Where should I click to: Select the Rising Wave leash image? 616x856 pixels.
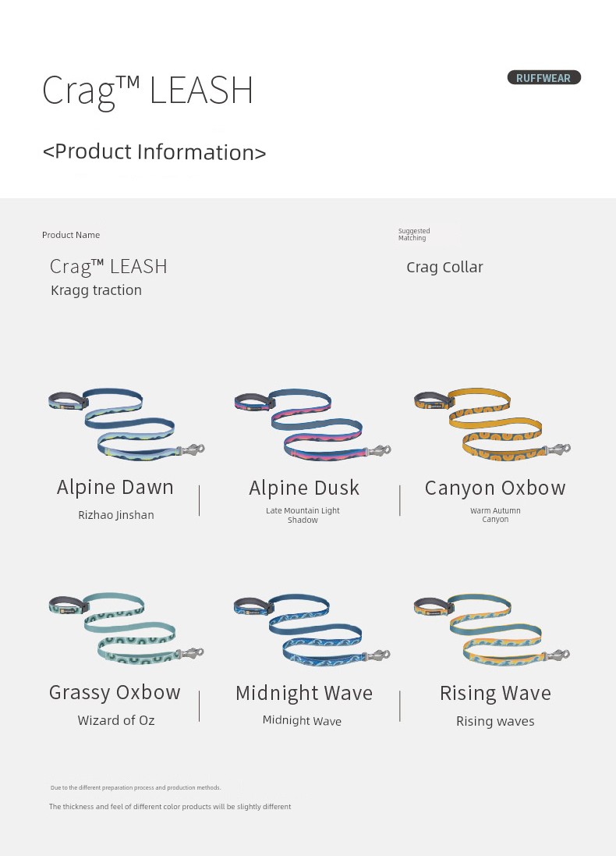pos(491,630)
